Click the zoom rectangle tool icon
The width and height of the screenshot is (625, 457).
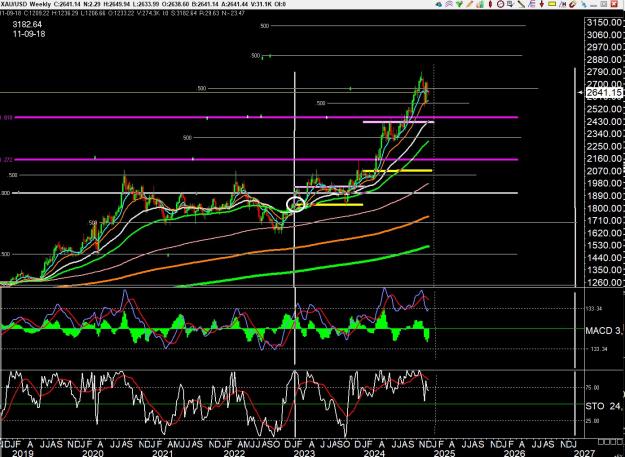[511, 4]
